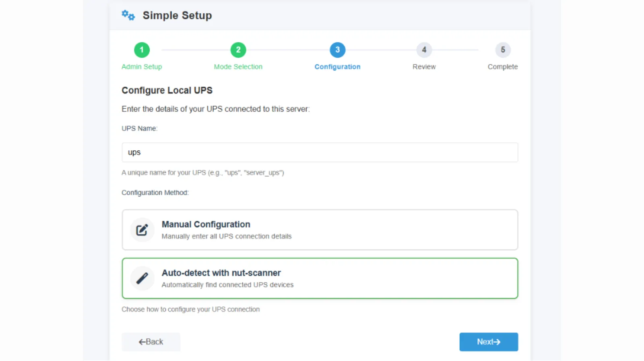Click the Auto-detect nut-scanner wand icon

tap(142, 278)
